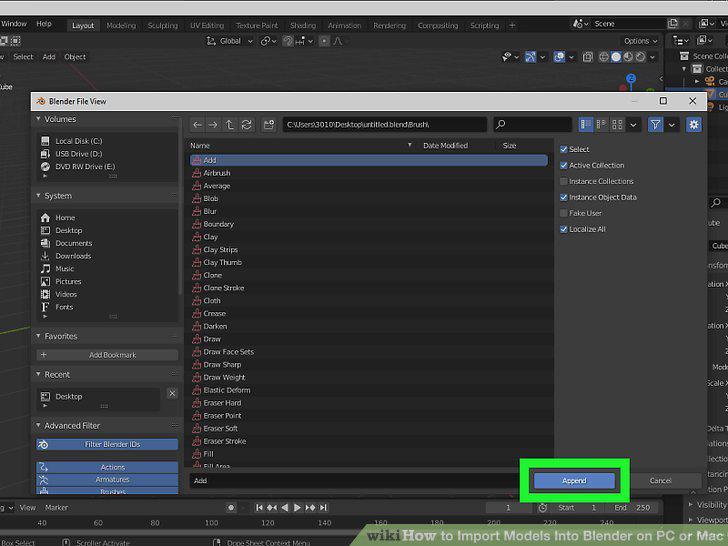Select solid viewport shading mode

click(x=616, y=57)
